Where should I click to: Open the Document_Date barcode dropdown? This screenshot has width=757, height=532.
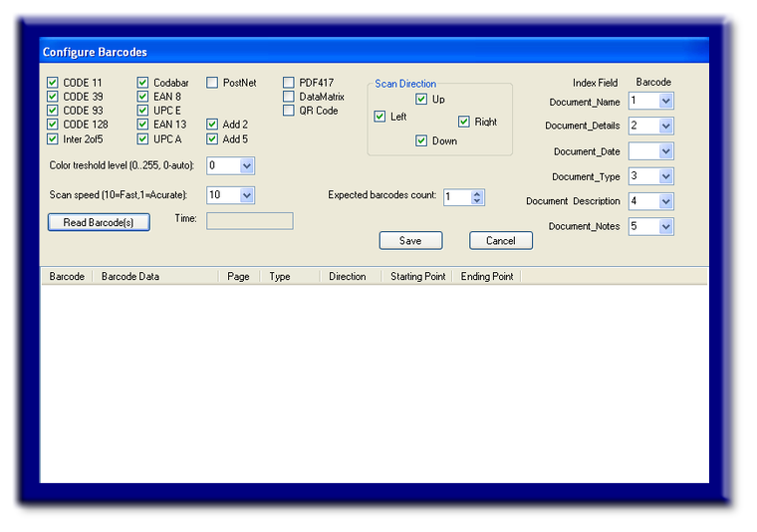pos(665,151)
